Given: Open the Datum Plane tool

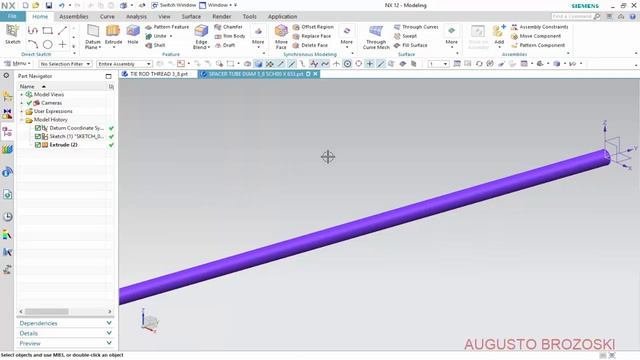Looking at the screenshot, I should [x=93, y=37].
